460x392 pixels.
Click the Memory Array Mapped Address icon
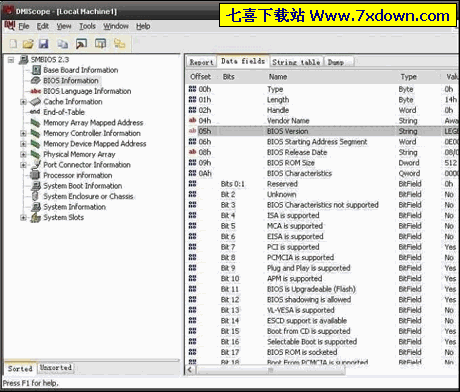point(36,123)
